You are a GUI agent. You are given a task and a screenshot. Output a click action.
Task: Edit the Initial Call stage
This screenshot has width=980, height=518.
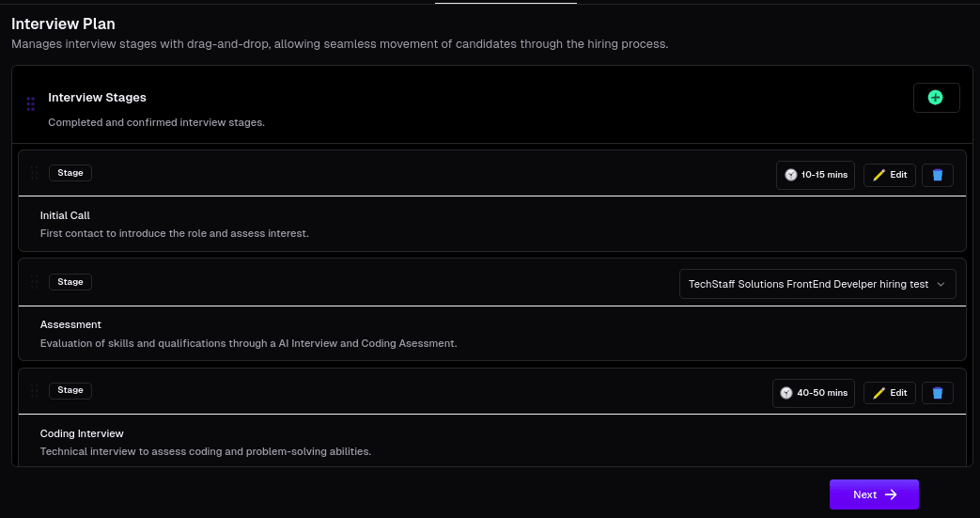[890, 175]
